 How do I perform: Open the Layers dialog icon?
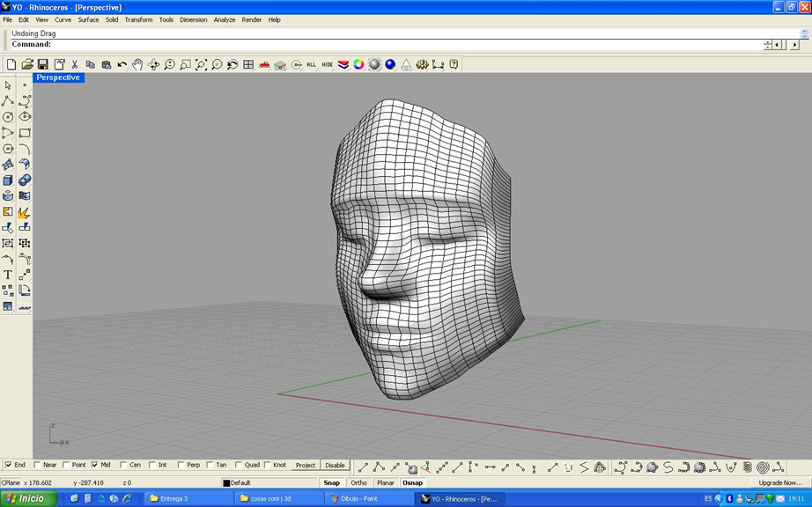coord(343,63)
